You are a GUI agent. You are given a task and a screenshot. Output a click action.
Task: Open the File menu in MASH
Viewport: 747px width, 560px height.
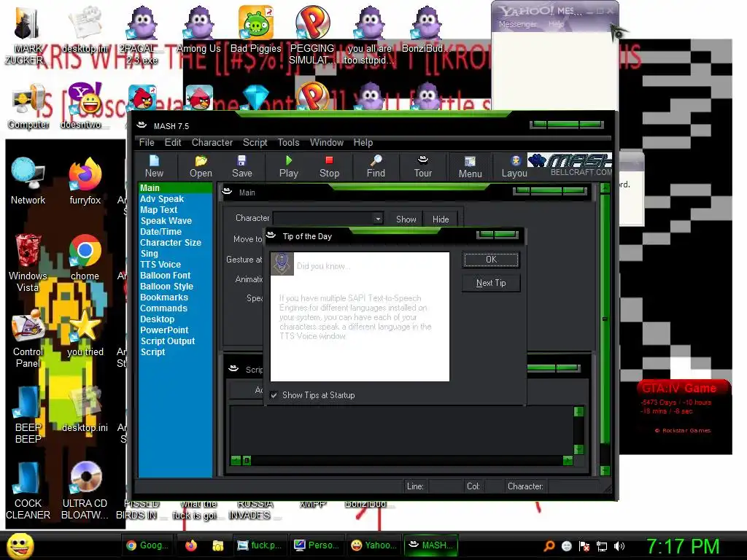[147, 142]
